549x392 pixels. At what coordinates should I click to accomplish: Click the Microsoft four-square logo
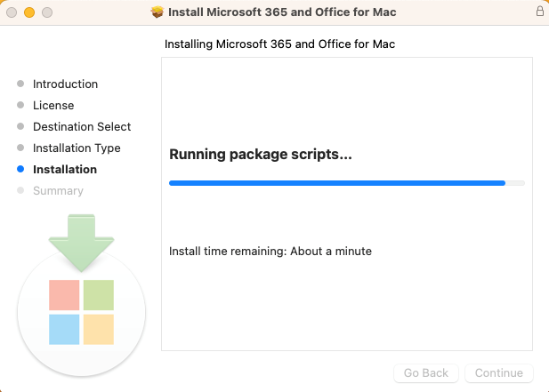click(81, 312)
